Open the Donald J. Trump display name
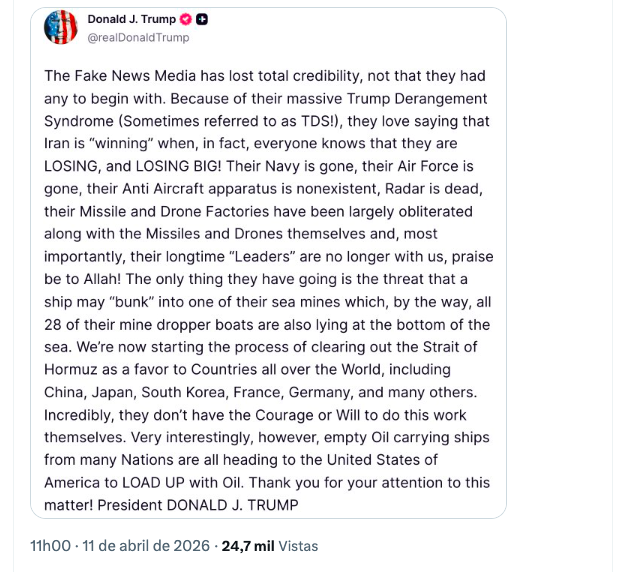This screenshot has width=638, height=572. tap(131, 19)
